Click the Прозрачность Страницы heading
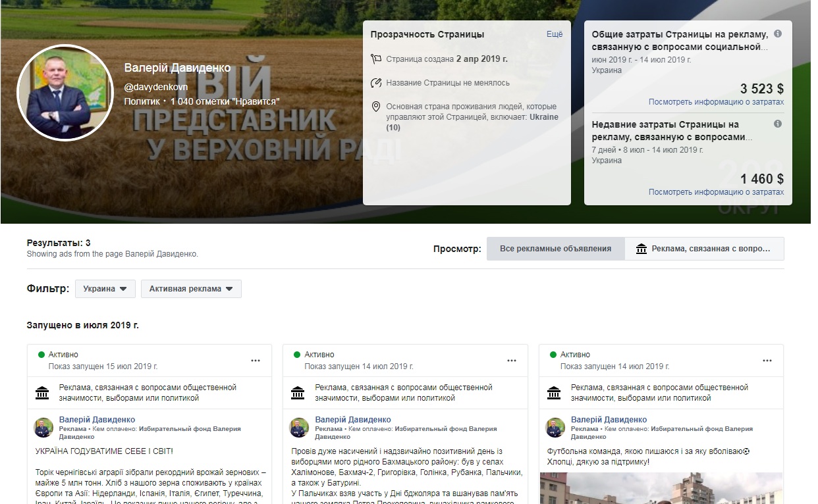Screen dimensions: 818x504 point(427,34)
